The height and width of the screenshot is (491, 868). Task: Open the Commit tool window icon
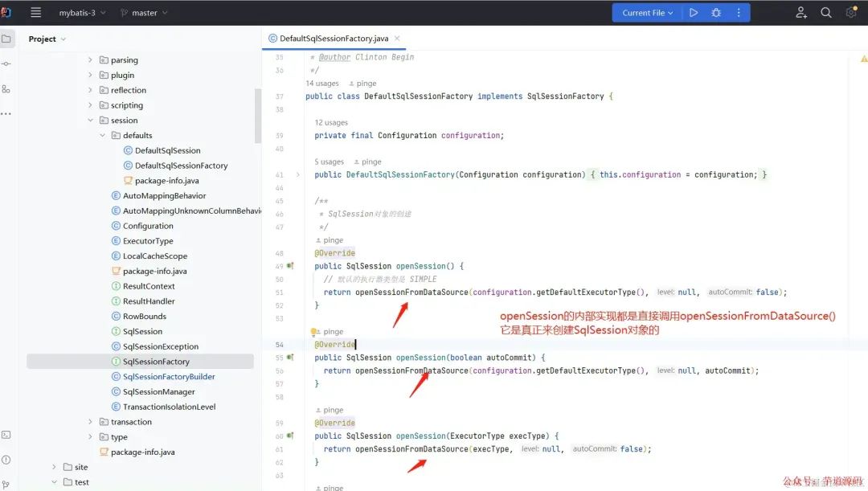tap(6, 63)
